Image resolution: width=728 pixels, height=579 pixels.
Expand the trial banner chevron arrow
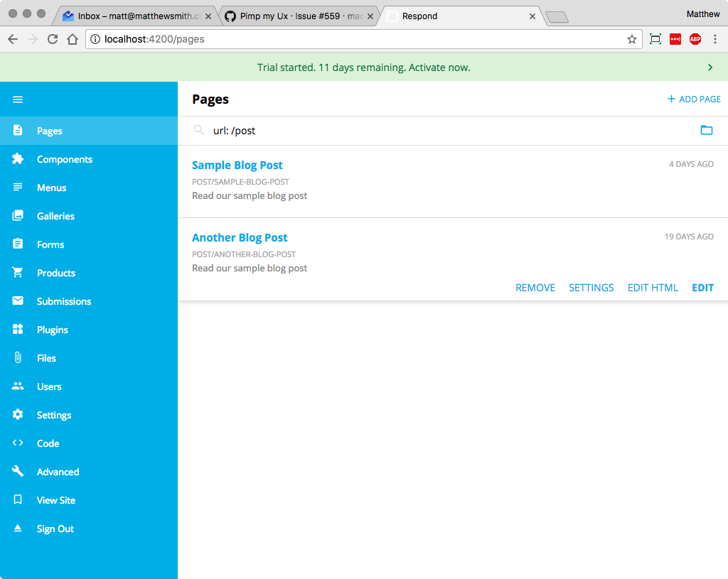(710, 67)
